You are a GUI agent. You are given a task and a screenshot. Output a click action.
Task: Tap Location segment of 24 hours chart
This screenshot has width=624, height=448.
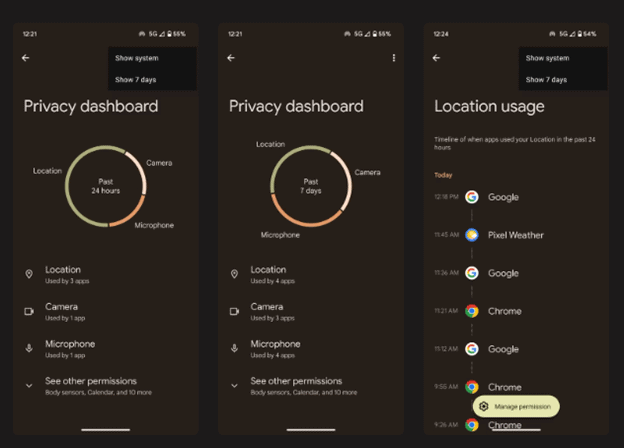tap(68, 187)
